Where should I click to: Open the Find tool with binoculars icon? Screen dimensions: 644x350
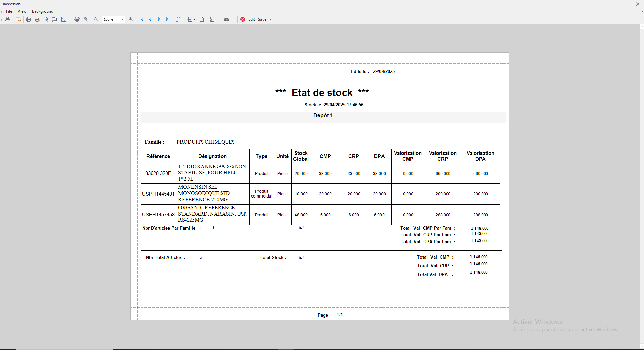[x=8, y=19]
